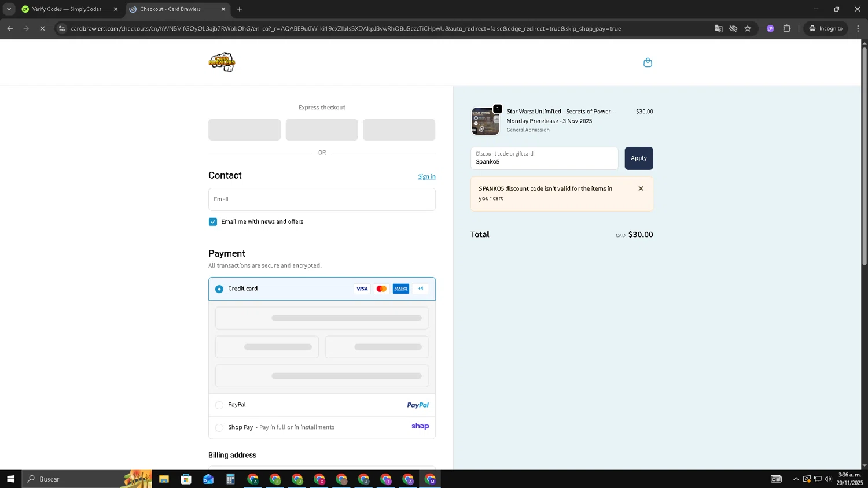Click the Mastercard icon

coord(381,289)
